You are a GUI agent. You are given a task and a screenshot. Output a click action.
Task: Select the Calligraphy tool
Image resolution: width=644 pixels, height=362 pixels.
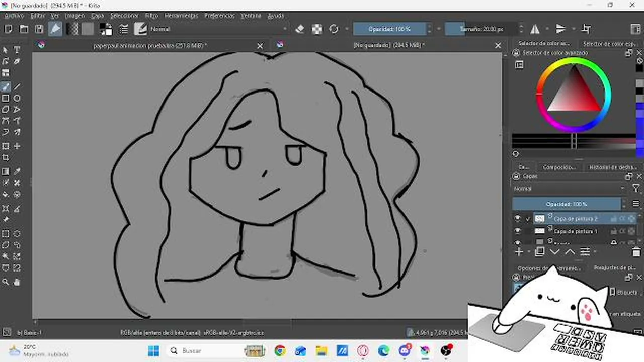coord(17,61)
